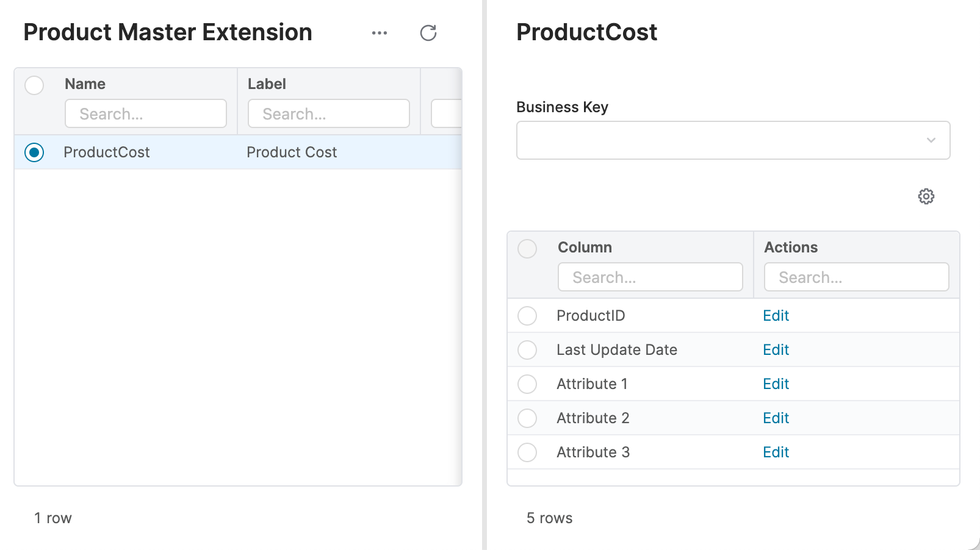Click the Business Key dropdown chevron
The width and height of the screenshot is (980, 550).
pyautogui.click(x=931, y=140)
